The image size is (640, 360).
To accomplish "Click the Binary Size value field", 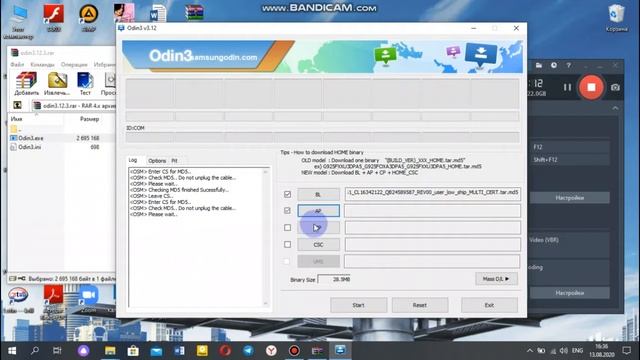I will point(334,279).
